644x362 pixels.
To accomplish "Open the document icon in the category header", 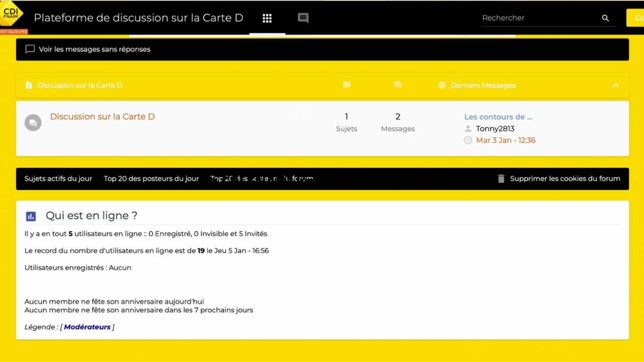I will click(28, 85).
